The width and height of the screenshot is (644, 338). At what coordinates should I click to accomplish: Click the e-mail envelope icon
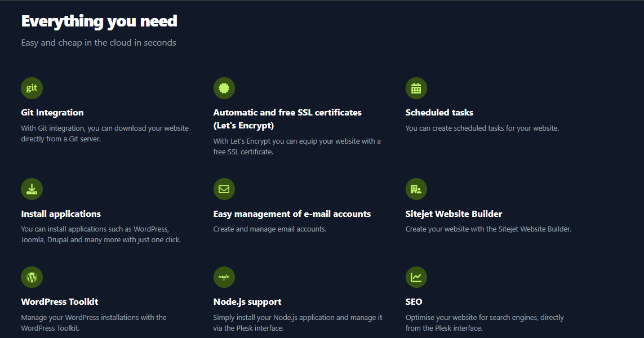coord(224,189)
